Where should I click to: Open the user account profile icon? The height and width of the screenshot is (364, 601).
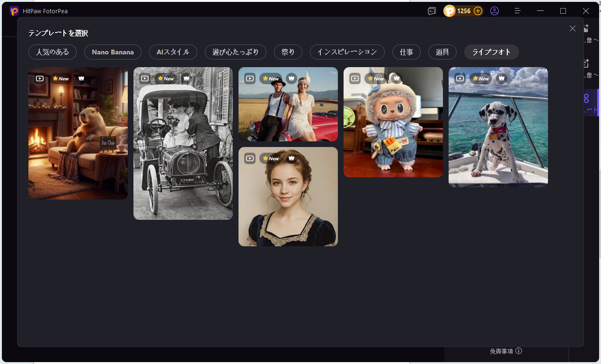pyautogui.click(x=495, y=11)
